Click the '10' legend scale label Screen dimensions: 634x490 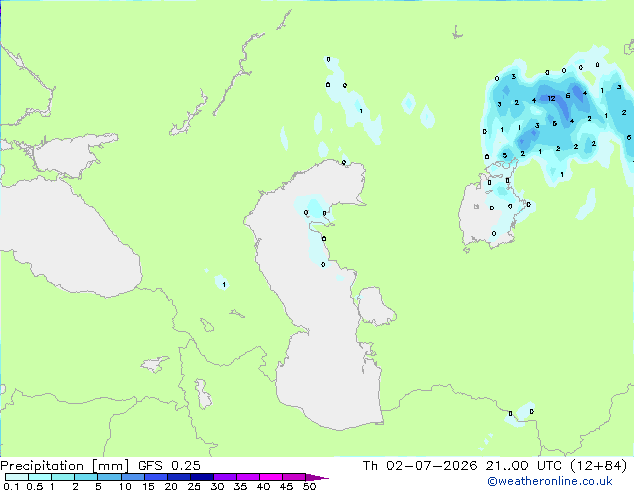point(125,486)
